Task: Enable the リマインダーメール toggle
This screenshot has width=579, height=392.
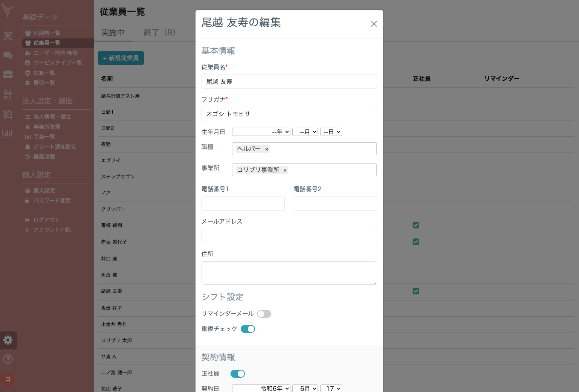Action: pyautogui.click(x=264, y=314)
